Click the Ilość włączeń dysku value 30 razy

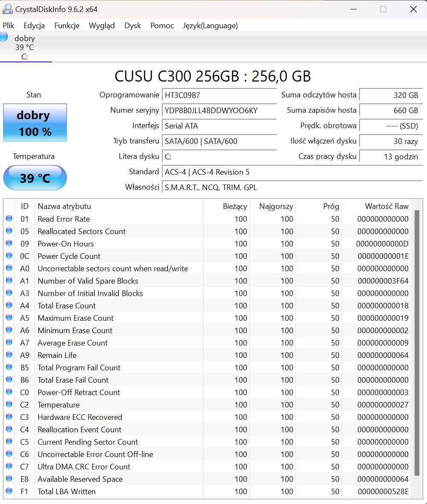click(x=391, y=141)
